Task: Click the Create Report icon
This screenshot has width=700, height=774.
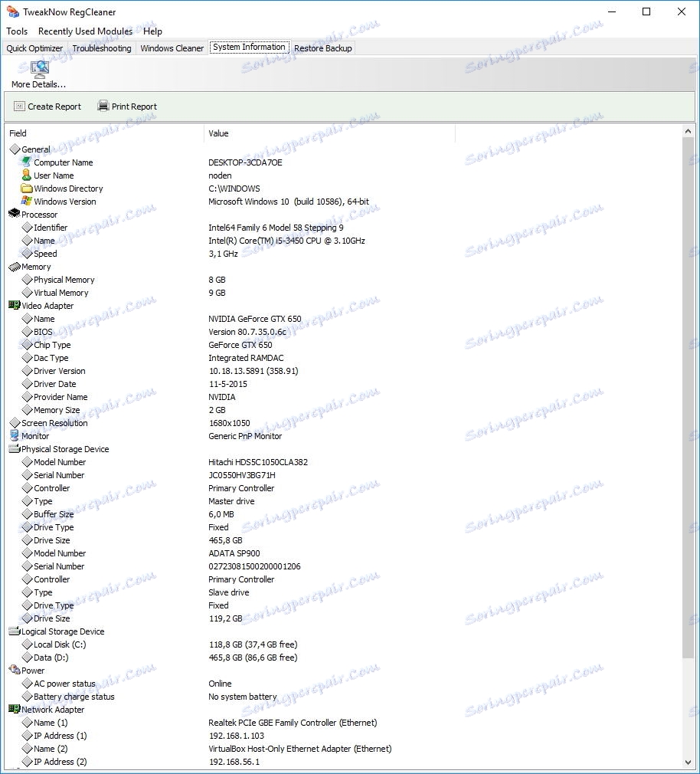Action: tap(19, 106)
